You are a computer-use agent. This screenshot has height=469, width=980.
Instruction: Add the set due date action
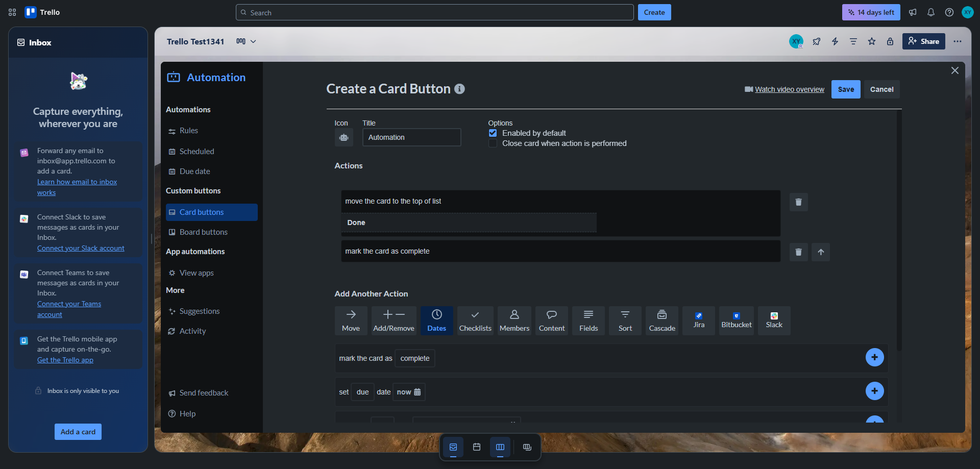pos(875,391)
